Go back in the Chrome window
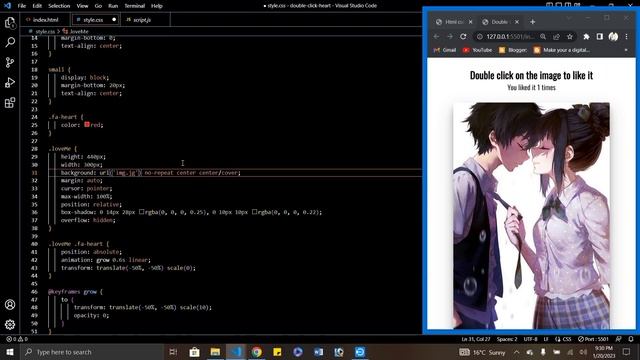Image resolution: width=640 pixels, height=360 pixels. coord(436,37)
